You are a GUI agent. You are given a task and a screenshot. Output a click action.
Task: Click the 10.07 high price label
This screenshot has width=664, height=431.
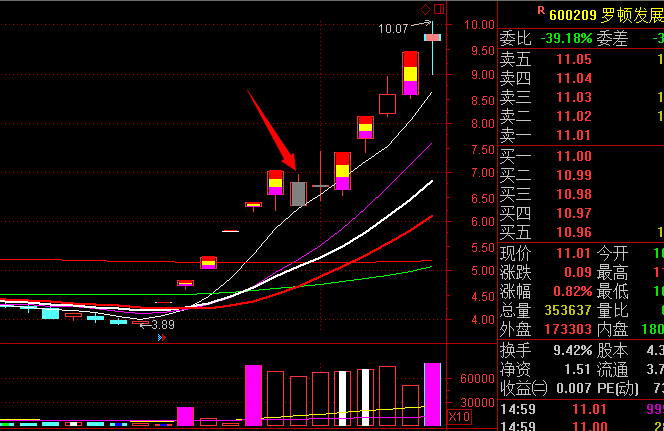tap(393, 28)
